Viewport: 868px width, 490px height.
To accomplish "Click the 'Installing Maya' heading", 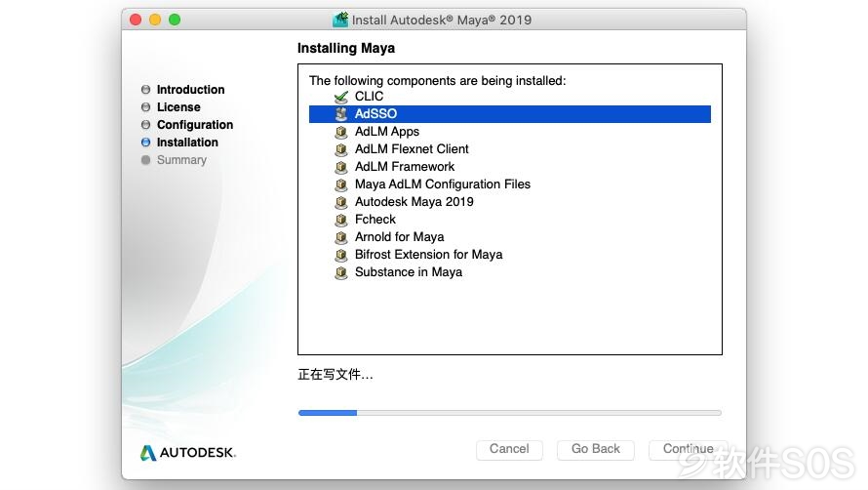I will [346, 48].
